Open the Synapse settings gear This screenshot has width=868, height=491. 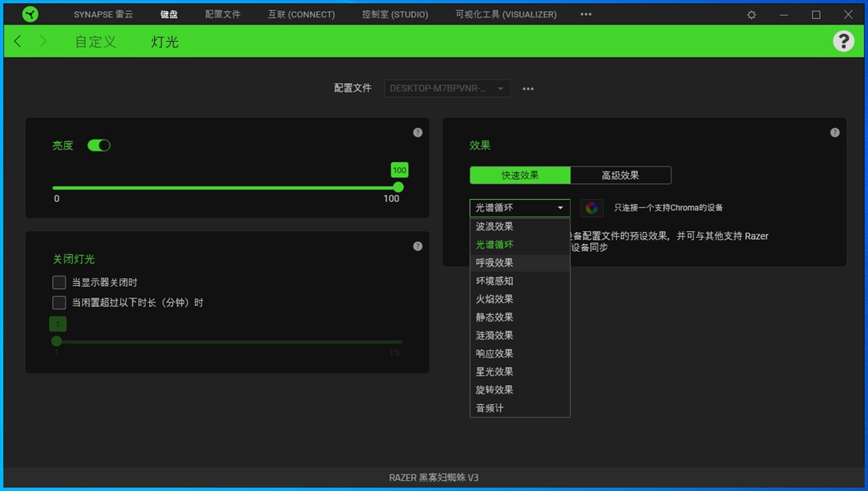click(750, 13)
